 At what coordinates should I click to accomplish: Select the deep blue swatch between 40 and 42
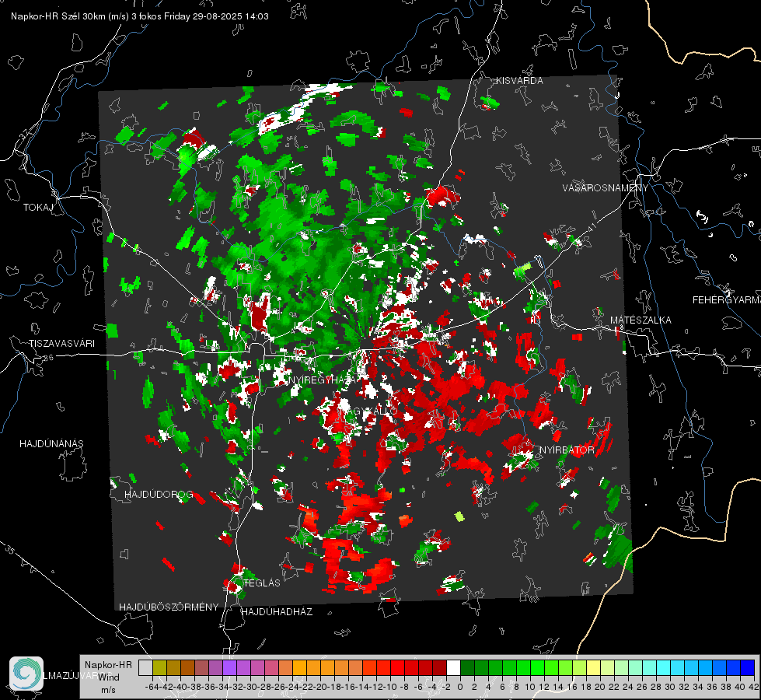click(748, 668)
